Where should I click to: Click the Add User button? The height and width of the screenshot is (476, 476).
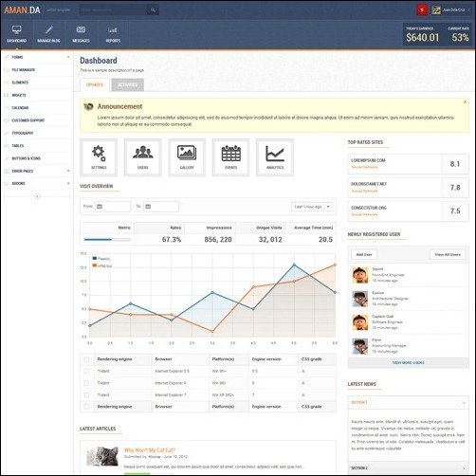pos(364,254)
